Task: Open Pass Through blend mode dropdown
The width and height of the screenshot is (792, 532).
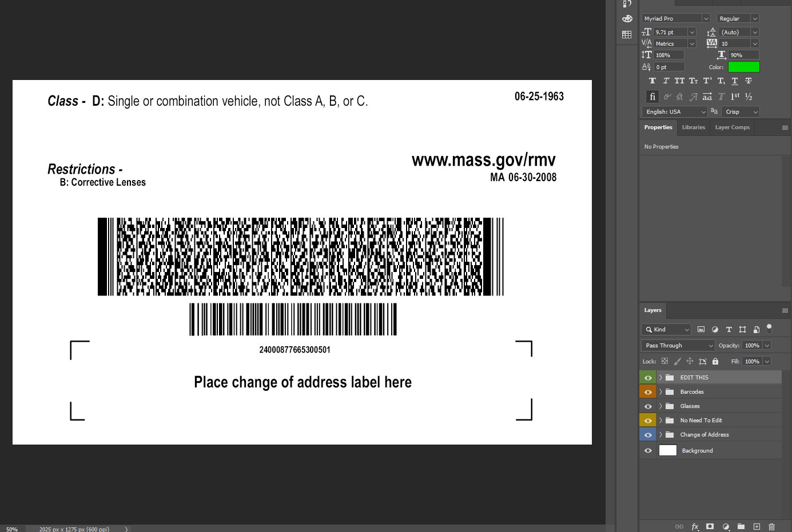Action: [x=678, y=346]
